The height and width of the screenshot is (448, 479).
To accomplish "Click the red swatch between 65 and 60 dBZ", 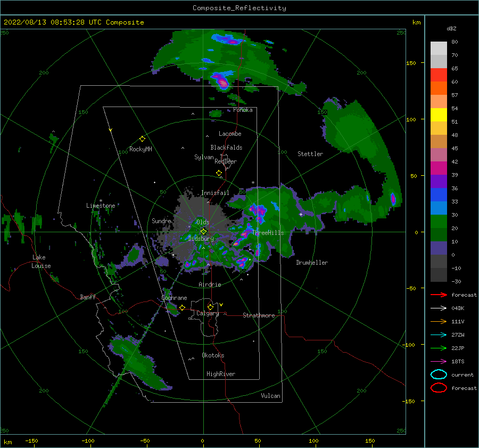I will coord(439,75).
